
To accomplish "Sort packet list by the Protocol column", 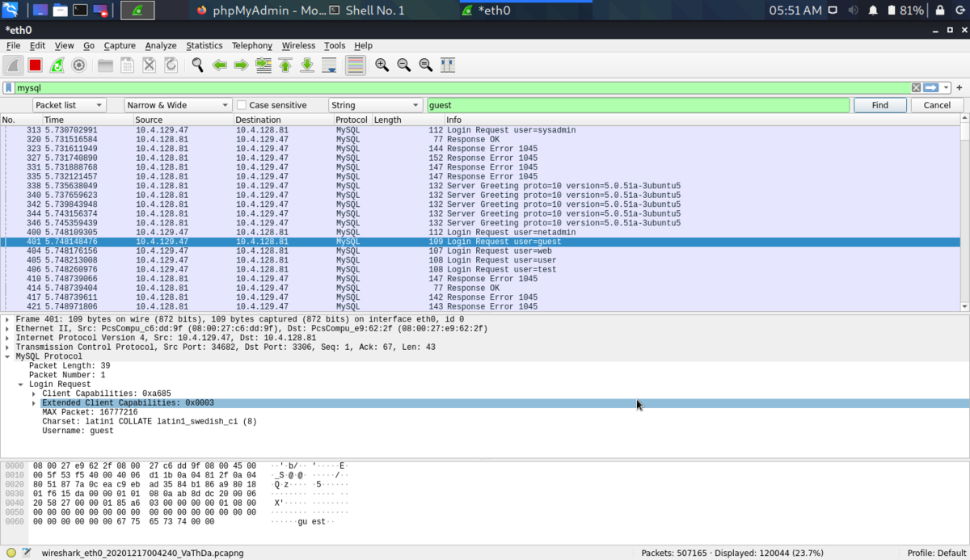I will point(352,120).
